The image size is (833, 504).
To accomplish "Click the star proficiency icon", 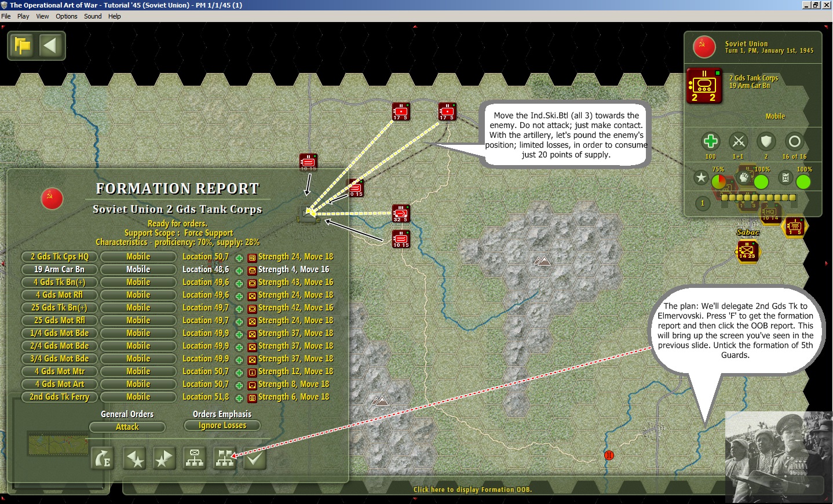I will point(702,178).
